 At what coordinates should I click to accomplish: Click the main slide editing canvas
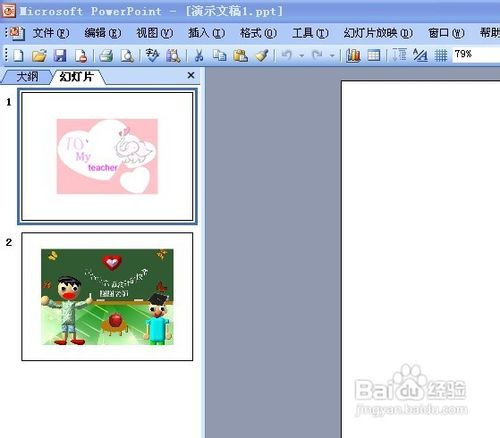(421, 259)
